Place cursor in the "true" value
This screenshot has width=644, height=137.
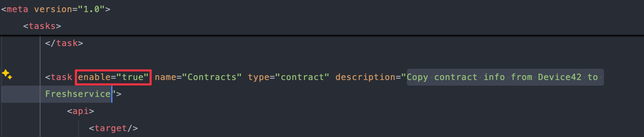[x=133, y=77]
